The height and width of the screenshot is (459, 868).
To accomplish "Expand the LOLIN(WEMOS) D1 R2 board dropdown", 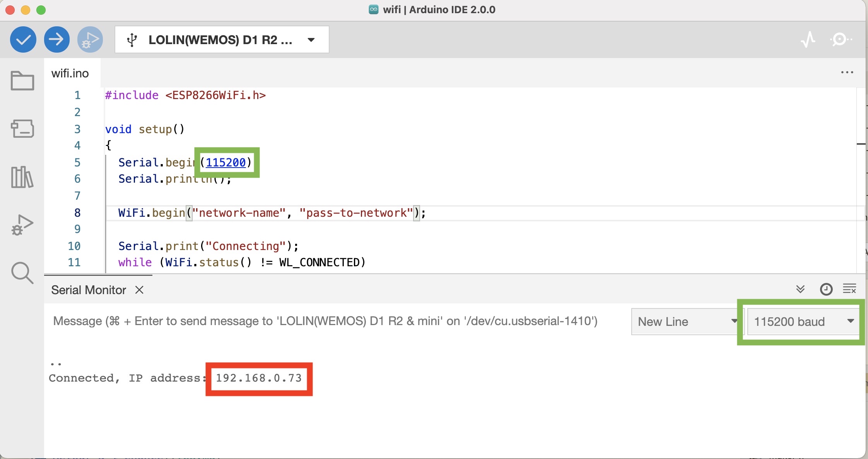I will tap(222, 39).
